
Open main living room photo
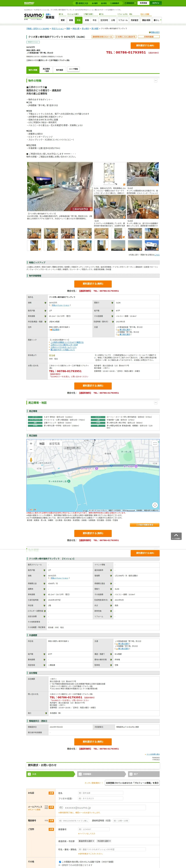coord(60,187)
